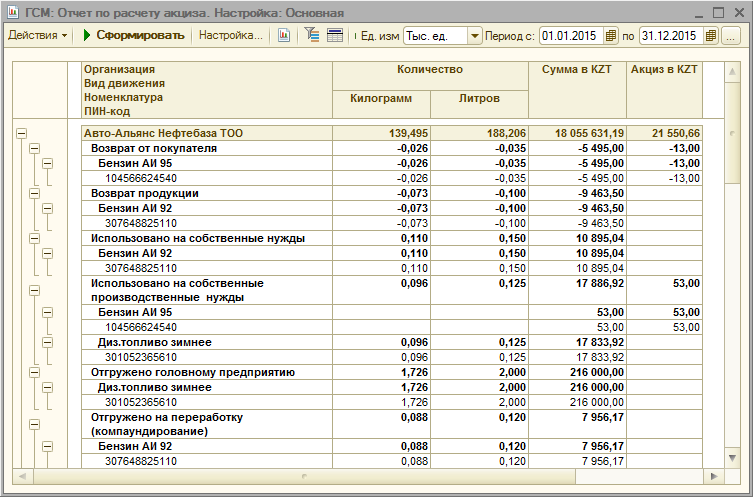Click the horizontal scrollbar thumb
Viewport: 753px width, 497px height.
[x=304, y=476]
